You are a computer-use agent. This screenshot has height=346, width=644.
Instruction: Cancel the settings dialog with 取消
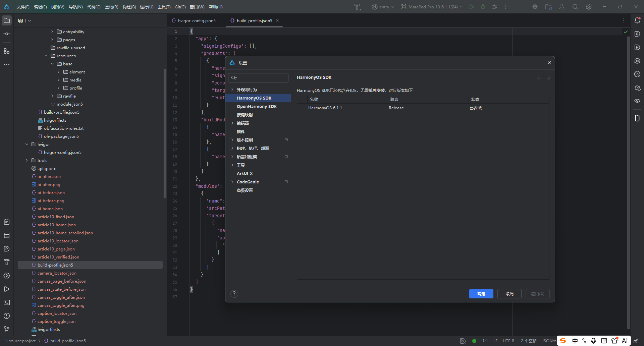pyautogui.click(x=509, y=294)
